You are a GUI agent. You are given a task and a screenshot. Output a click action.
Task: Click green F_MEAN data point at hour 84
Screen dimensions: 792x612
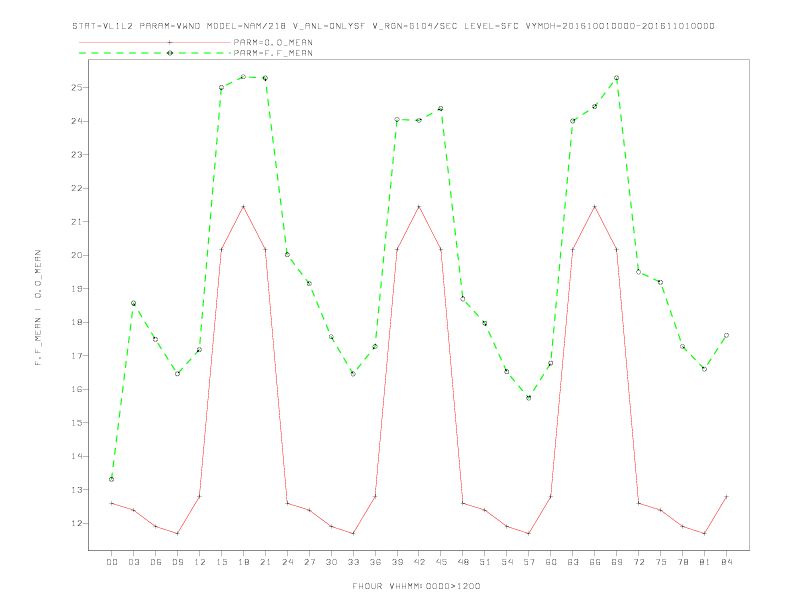pos(726,335)
